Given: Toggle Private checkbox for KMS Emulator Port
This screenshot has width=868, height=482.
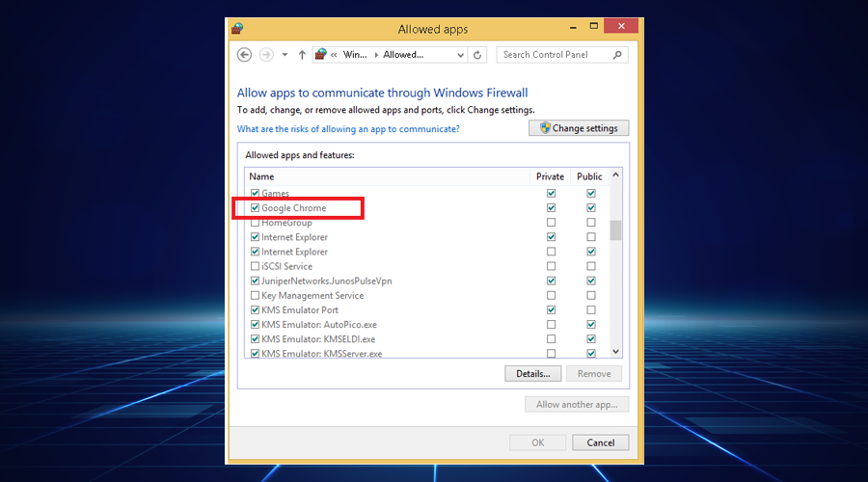Looking at the screenshot, I should pos(551,310).
